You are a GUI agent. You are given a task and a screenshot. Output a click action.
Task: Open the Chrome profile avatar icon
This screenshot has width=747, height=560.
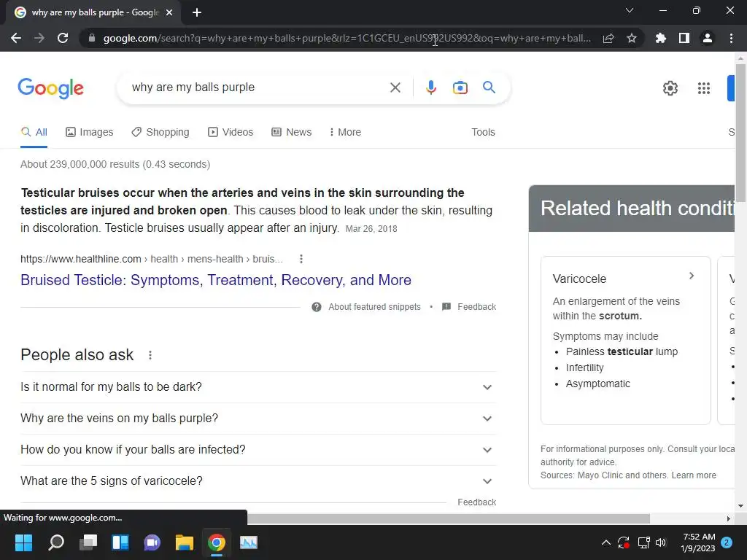coord(708,38)
